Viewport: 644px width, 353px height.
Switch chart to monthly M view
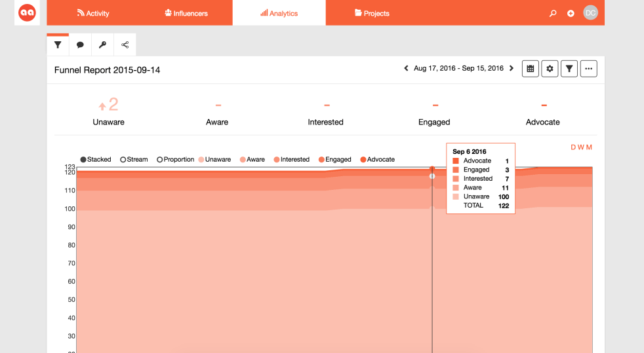(589, 147)
